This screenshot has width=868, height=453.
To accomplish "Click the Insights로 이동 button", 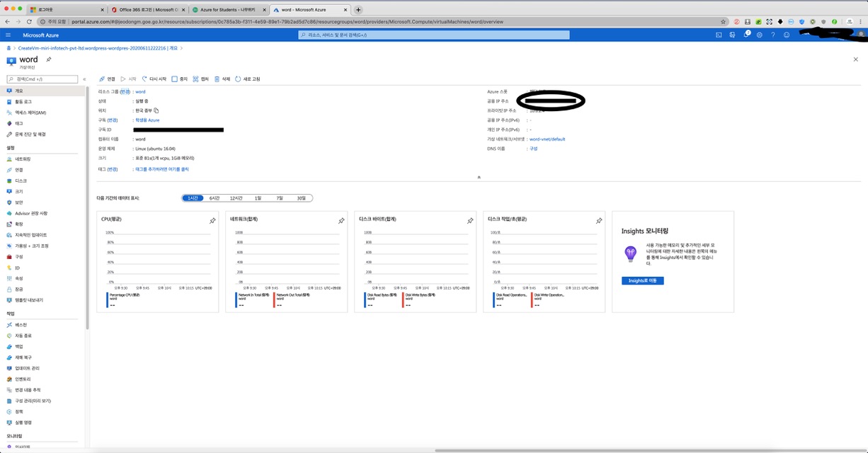I will 642,281.
